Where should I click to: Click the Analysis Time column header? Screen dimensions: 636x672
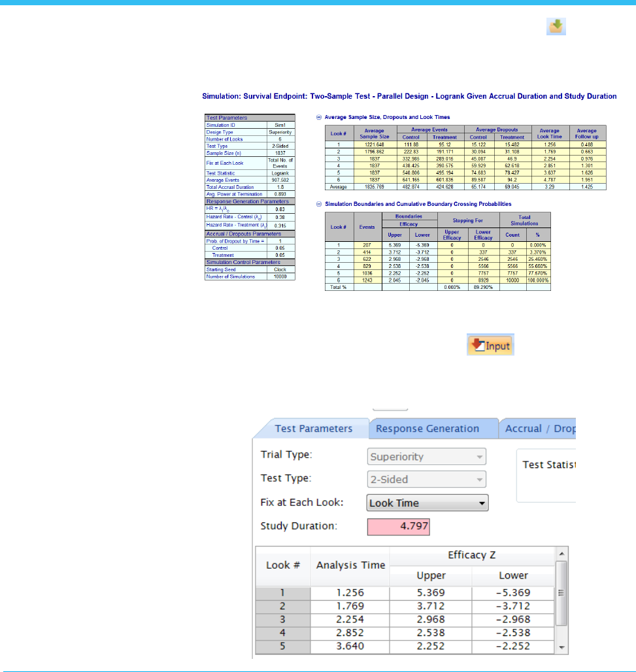350,565
